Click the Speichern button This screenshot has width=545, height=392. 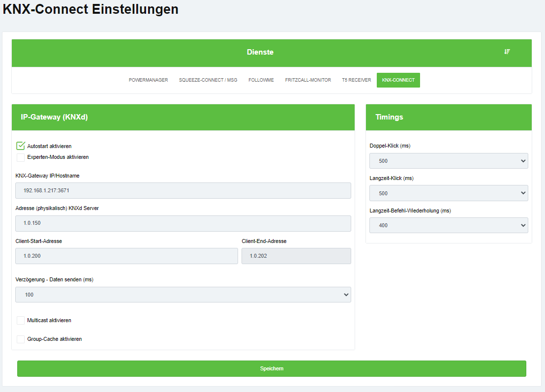click(272, 368)
